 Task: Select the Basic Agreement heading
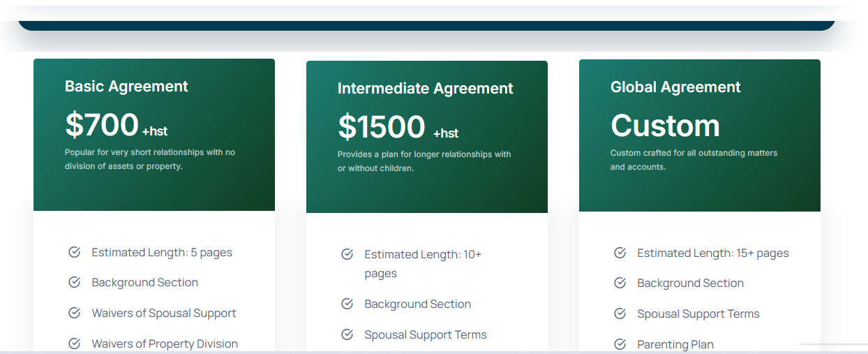pyautogui.click(x=126, y=87)
